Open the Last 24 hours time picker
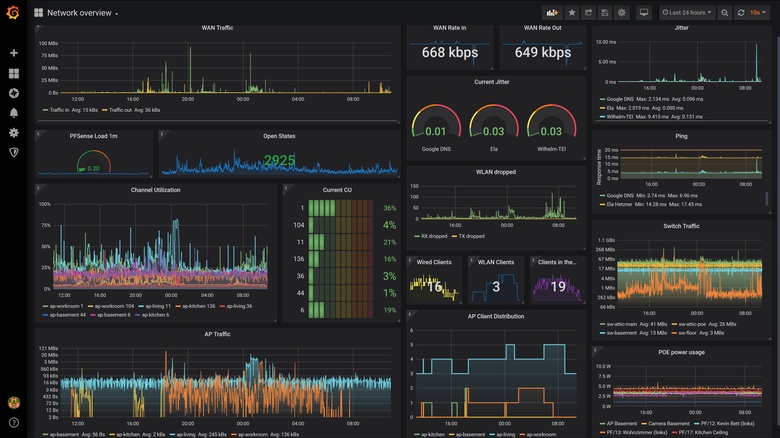Screen dimensions: 780x438 686,12
